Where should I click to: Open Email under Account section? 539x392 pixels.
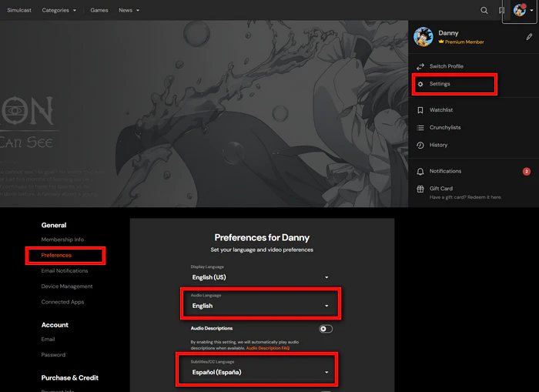click(48, 340)
